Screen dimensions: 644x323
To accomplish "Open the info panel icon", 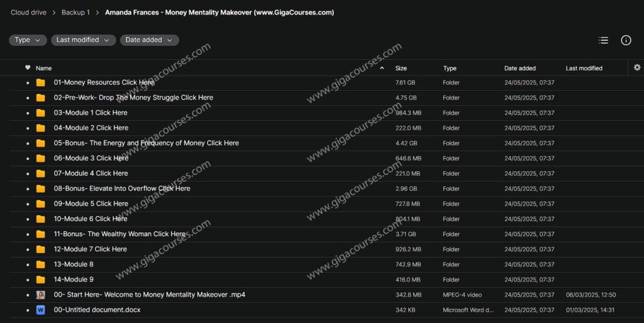I will click(626, 40).
